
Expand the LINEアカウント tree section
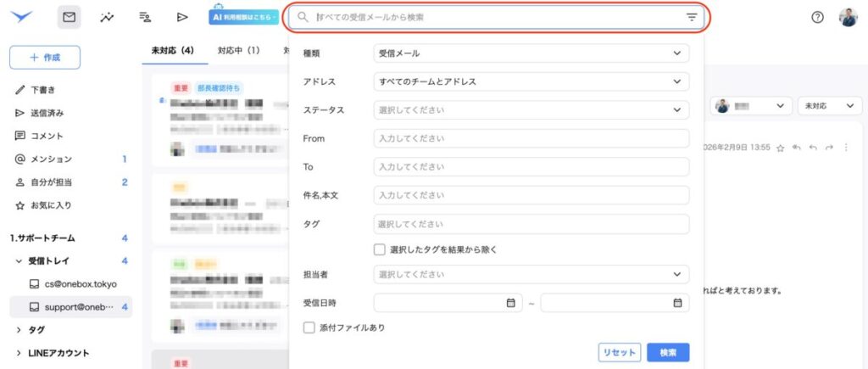pyautogui.click(x=19, y=353)
